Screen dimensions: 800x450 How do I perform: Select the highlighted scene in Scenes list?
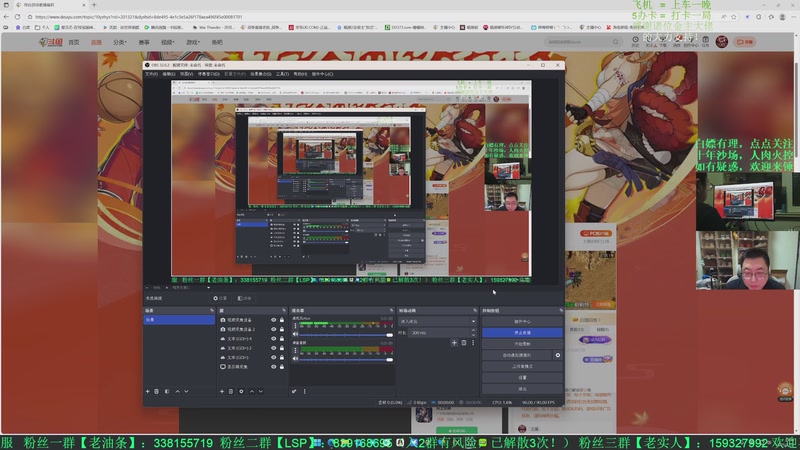click(179, 320)
